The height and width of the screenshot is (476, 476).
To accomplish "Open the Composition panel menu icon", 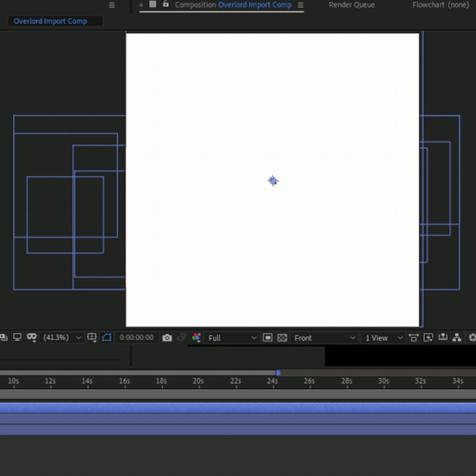I will coord(300,5).
